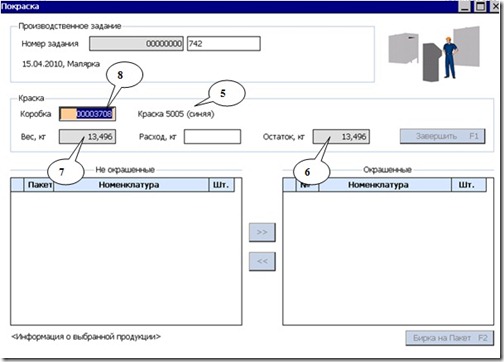
Task: Click the Бирка на Пакет F2 button
Action: (x=450, y=338)
